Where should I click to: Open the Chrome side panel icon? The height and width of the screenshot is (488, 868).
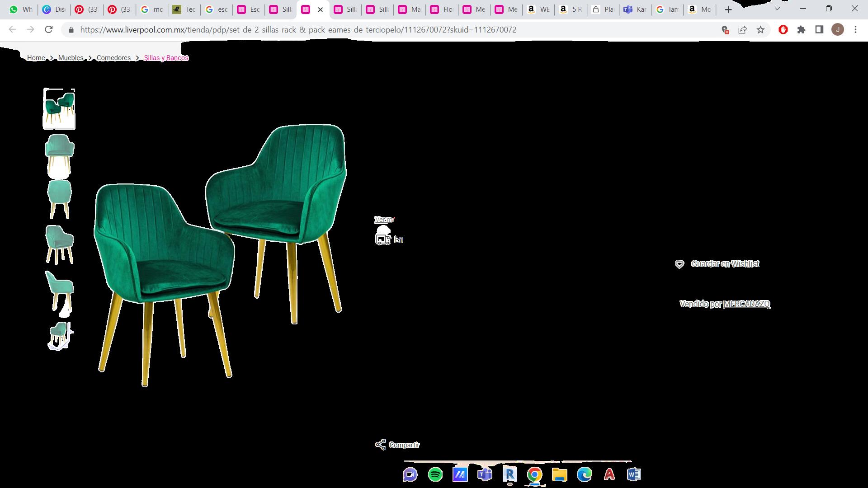(x=819, y=30)
